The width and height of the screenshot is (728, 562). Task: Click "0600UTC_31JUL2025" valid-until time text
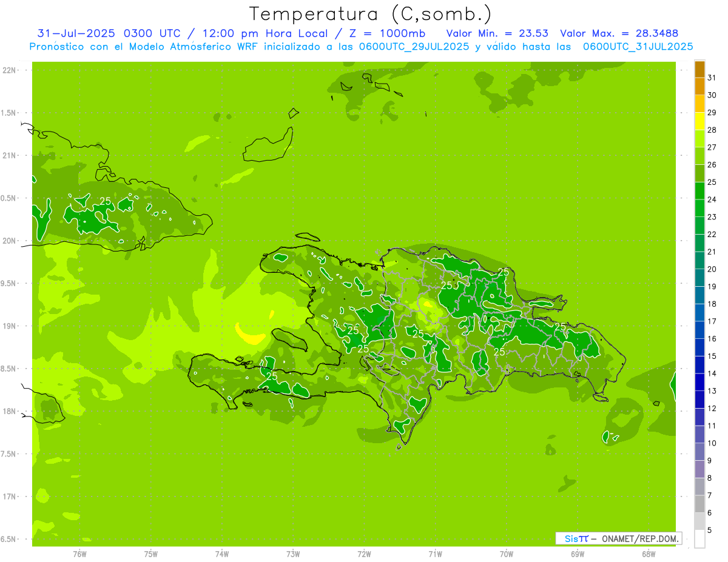coord(638,47)
